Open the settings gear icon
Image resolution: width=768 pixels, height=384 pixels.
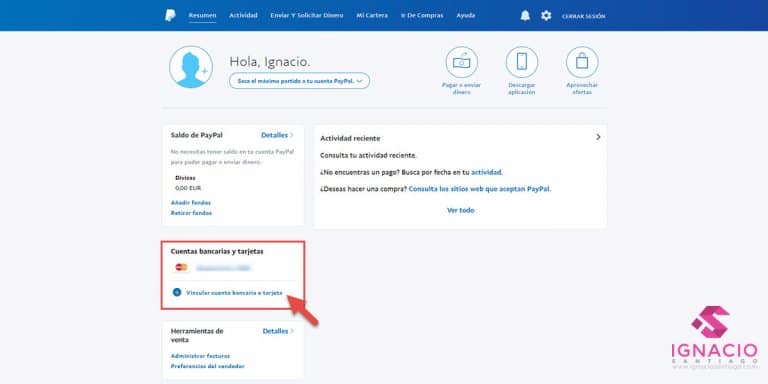click(546, 16)
